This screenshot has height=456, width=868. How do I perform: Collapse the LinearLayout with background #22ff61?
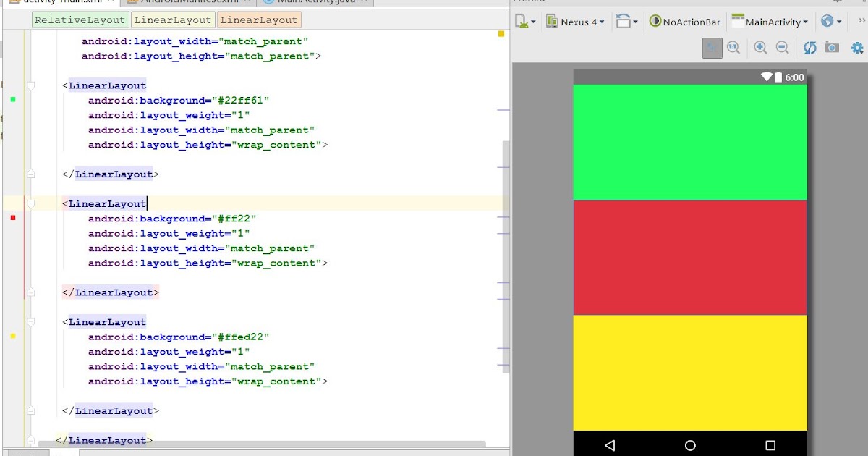(30, 85)
